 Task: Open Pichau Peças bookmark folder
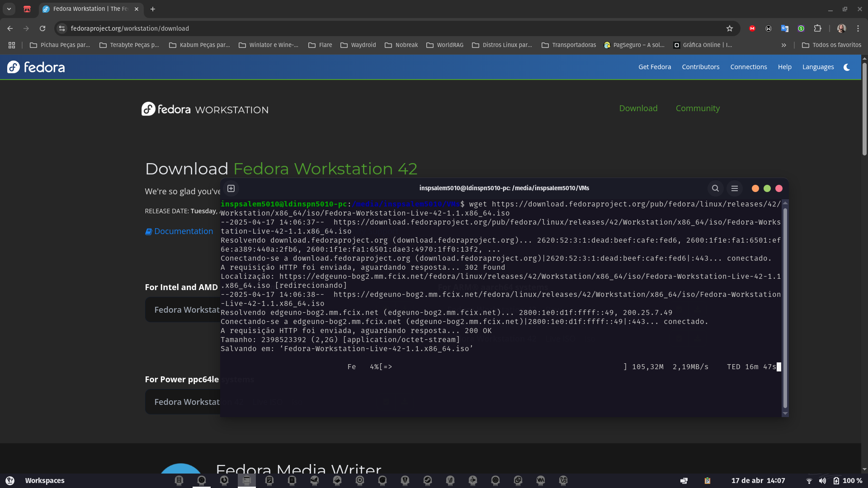tap(60, 45)
